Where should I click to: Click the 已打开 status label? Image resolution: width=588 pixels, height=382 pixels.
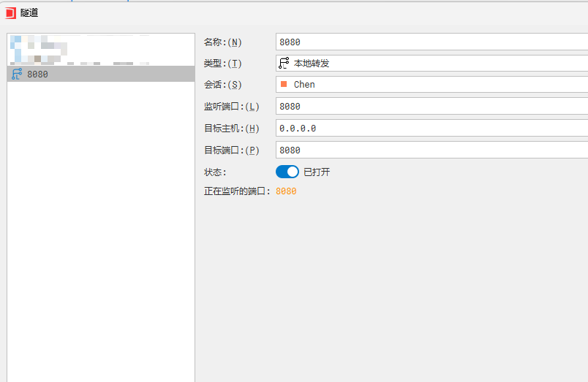tap(317, 172)
